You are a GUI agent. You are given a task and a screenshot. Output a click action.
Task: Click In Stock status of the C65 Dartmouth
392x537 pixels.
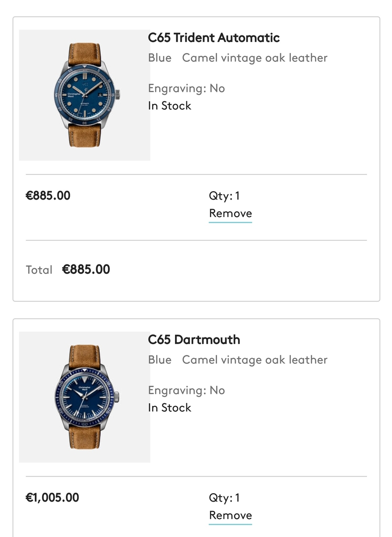click(x=170, y=408)
